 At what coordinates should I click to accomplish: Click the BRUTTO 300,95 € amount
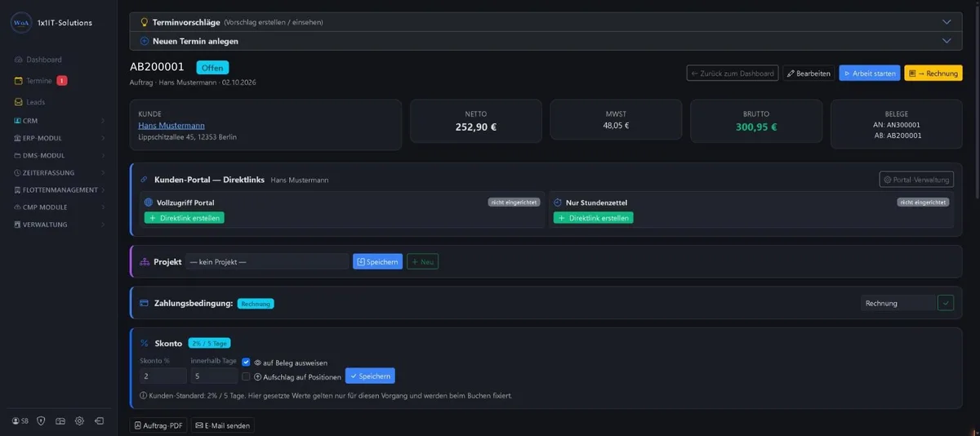[x=757, y=127]
